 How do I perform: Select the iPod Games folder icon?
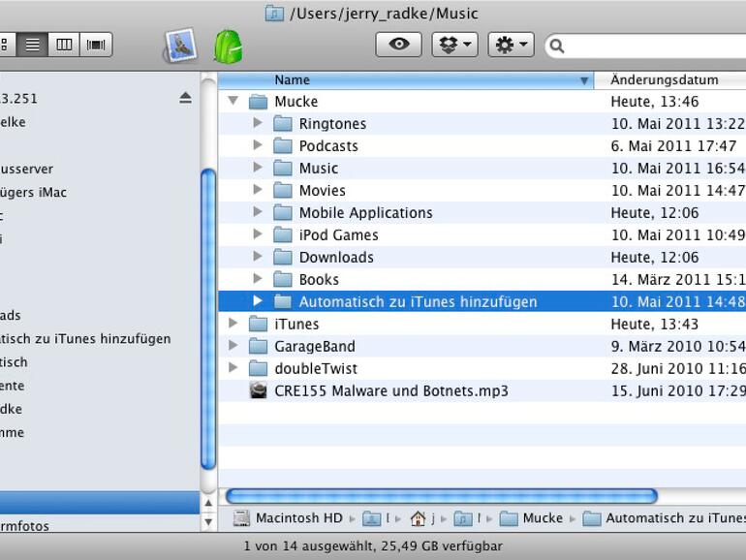(283, 235)
